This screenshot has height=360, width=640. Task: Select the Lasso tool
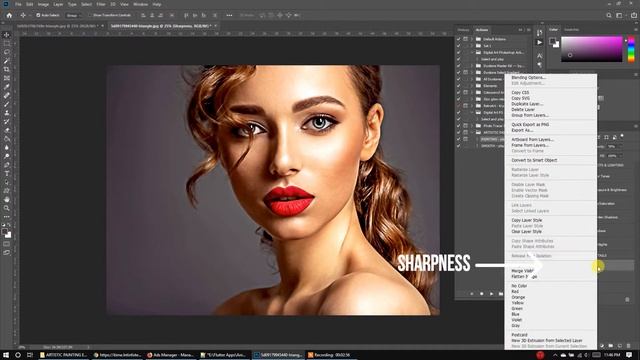click(7, 52)
